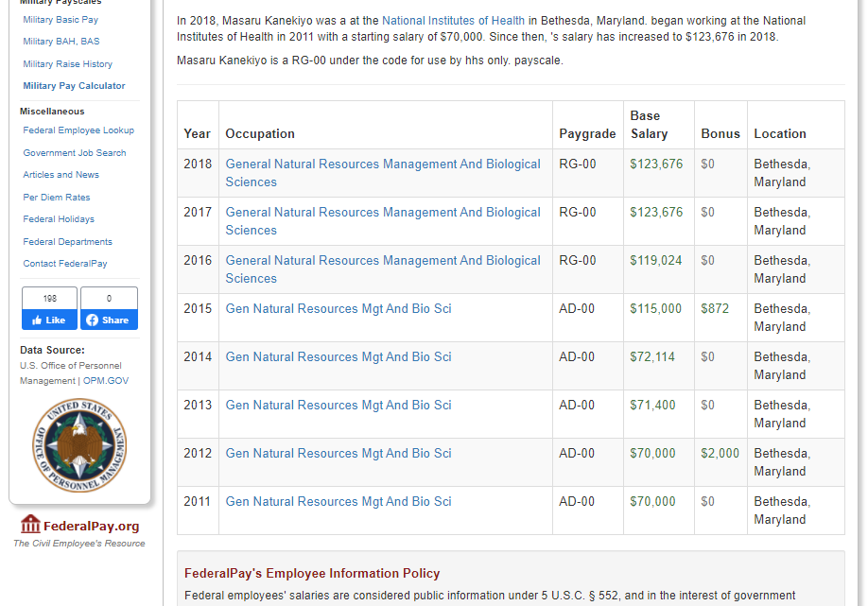The width and height of the screenshot is (868, 606).
Task: Open 2012 Gen Natural Resources link
Action: click(x=339, y=453)
